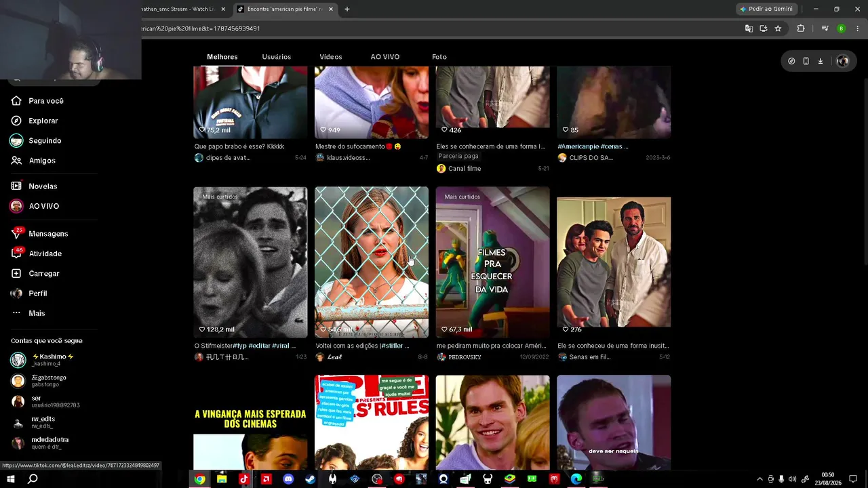This screenshot has width=868, height=488.
Task: Open the green B Chrome profile
Action: [841, 28]
